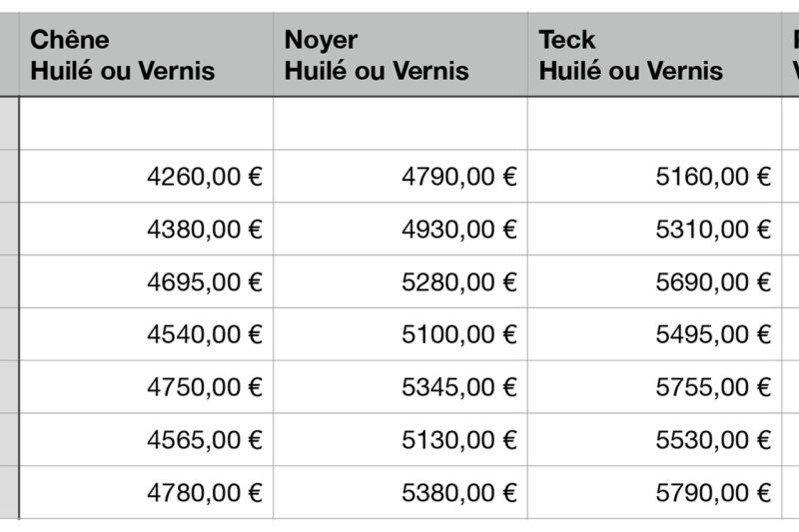Select the Chêne Huilé ou Vernis header
This screenshot has height=532, width=799.
click(x=146, y=56)
